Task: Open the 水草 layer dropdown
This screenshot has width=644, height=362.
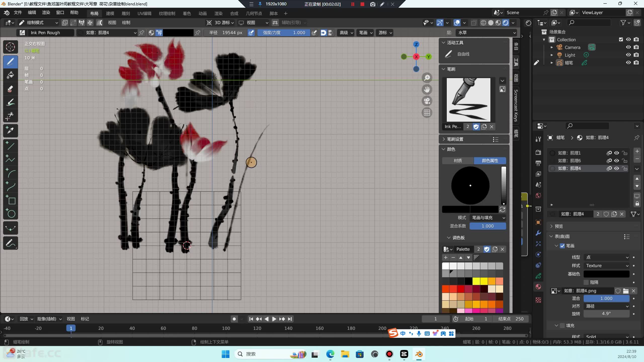Action: point(486,33)
